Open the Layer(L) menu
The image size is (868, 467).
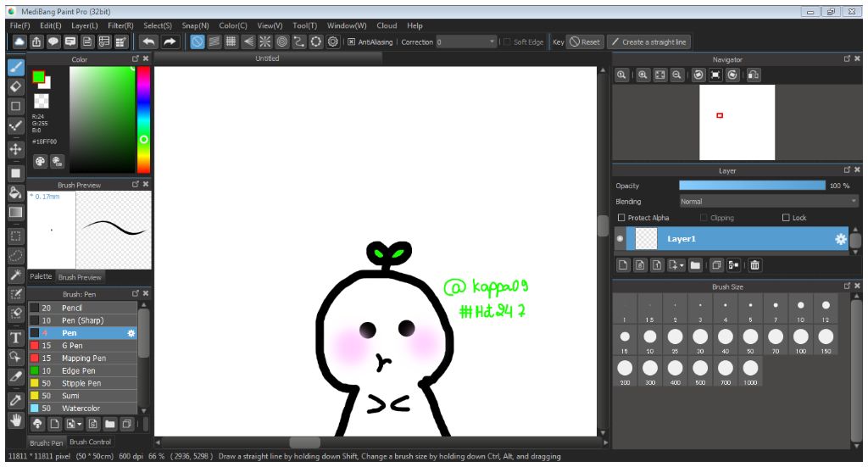click(x=85, y=25)
